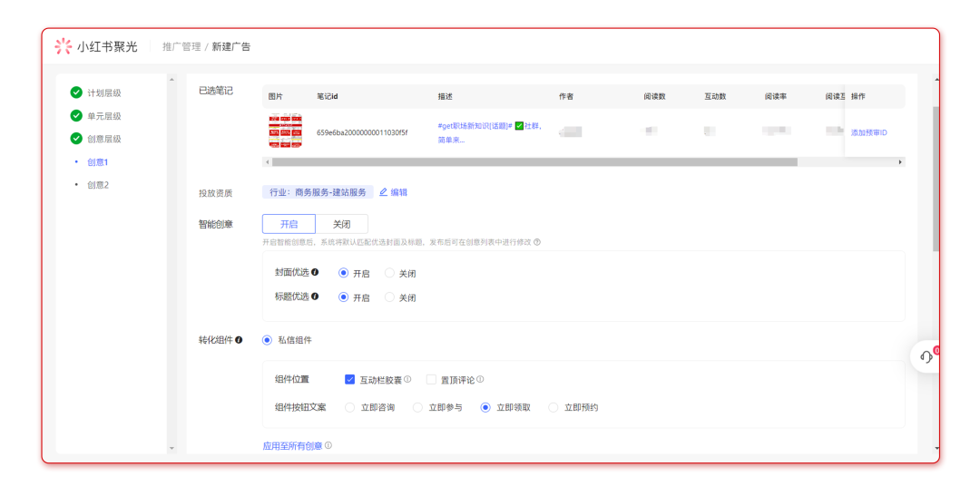Screen dimensions: 980x496
Task: Click the info icon next to 封面优选
Action: click(315, 272)
